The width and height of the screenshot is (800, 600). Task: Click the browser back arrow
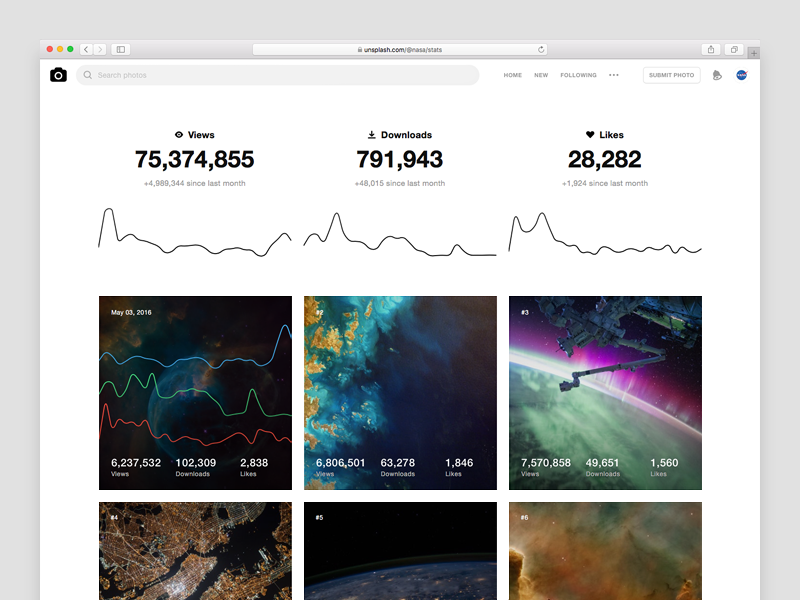[x=86, y=49]
